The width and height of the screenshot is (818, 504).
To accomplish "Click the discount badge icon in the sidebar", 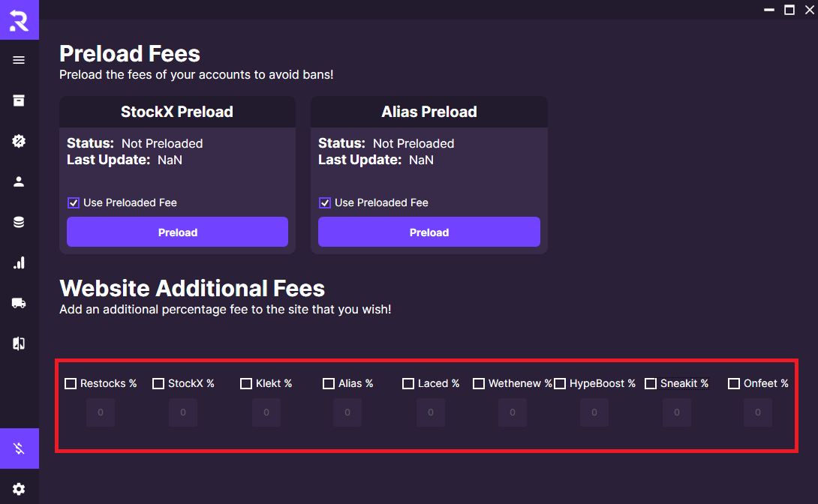I will (19, 141).
